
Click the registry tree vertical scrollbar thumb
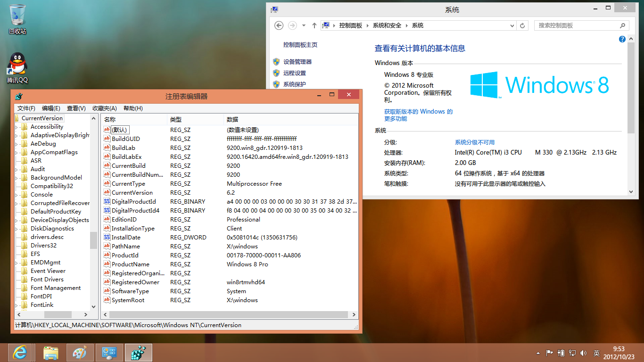[x=93, y=241]
